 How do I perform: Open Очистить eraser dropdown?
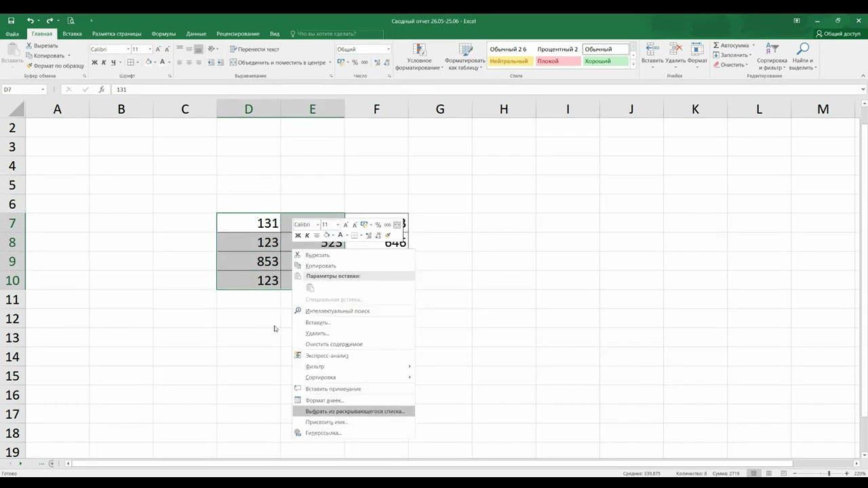[732, 65]
